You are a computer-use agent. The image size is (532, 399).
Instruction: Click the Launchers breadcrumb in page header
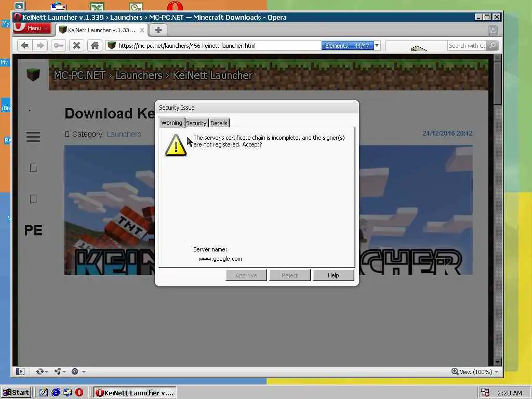[139, 75]
